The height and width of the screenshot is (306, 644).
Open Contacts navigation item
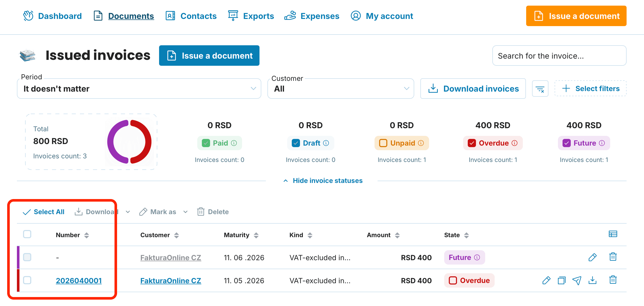pos(191,16)
